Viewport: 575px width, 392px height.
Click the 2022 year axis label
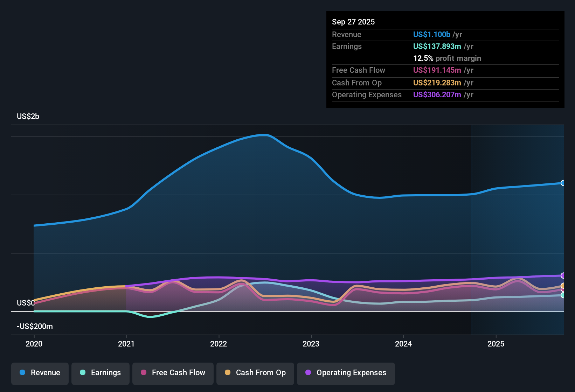219,344
